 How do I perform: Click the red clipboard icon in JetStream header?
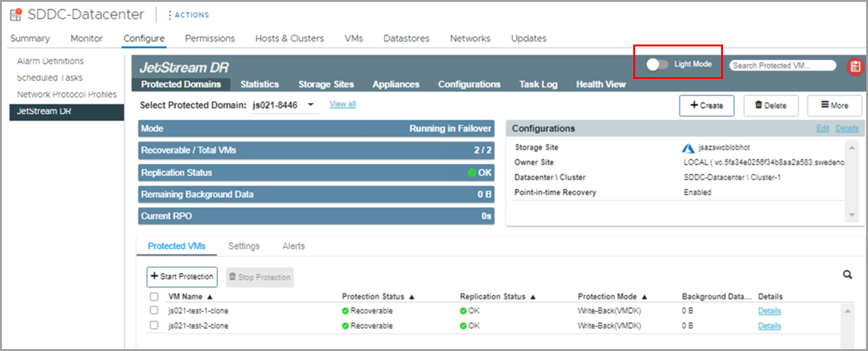(855, 66)
